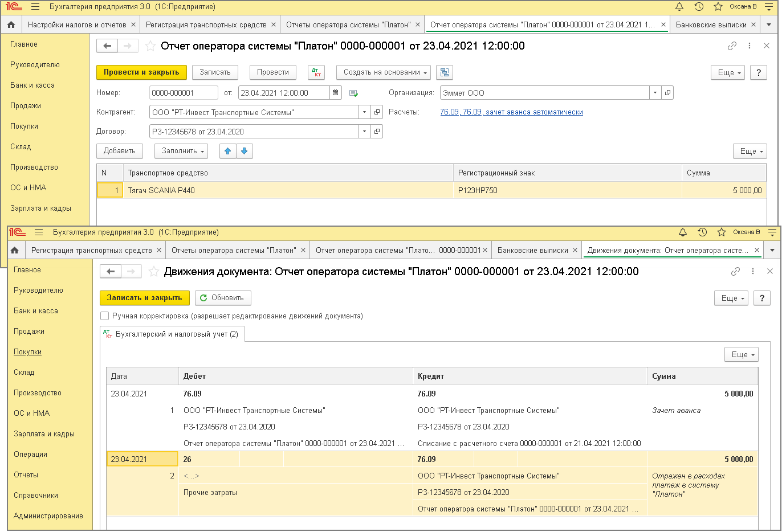Open Расчеты link 76.09, зачет аванса автоматически
Screen dimensions: 782x532
[511, 112]
